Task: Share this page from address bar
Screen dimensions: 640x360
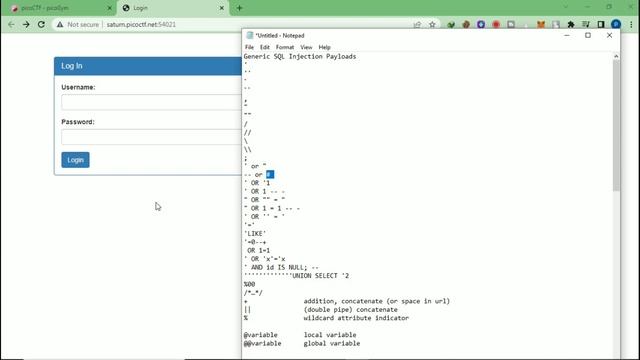Action: (x=417, y=25)
